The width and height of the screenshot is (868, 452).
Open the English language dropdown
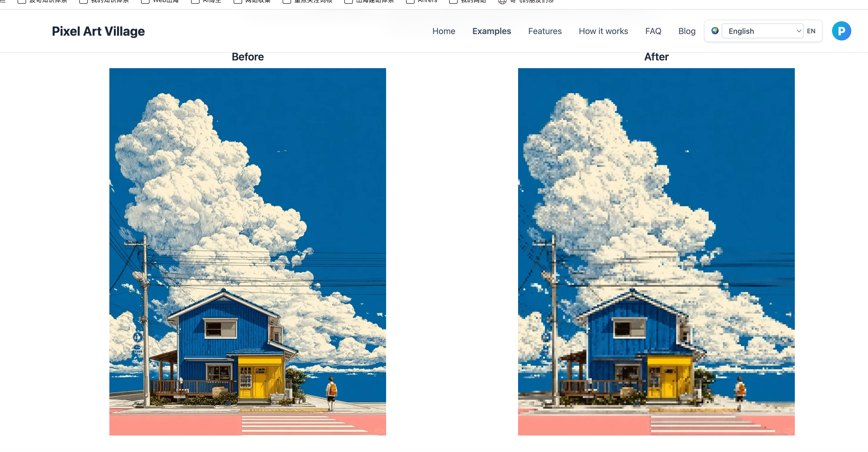tap(758, 31)
